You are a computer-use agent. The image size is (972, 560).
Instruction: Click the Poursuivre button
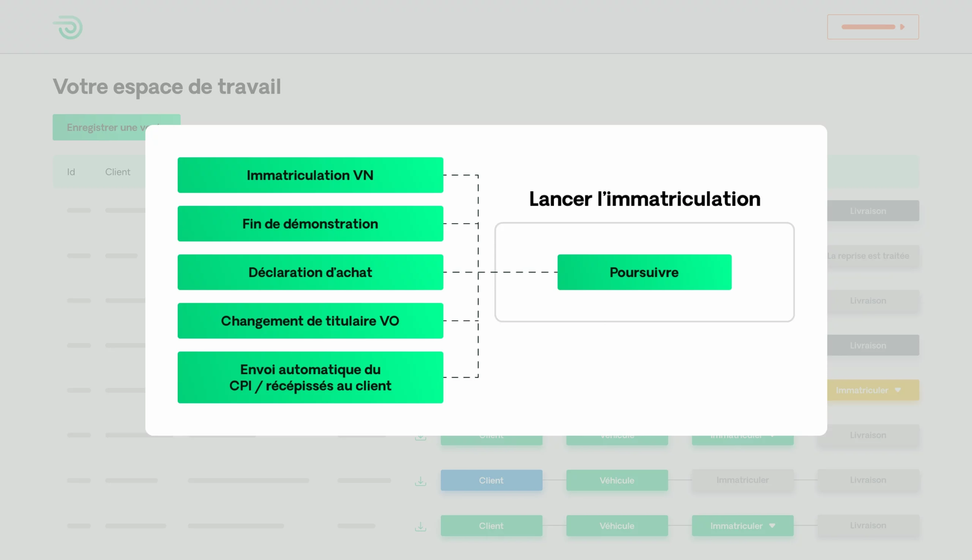(x=644, y=272)
